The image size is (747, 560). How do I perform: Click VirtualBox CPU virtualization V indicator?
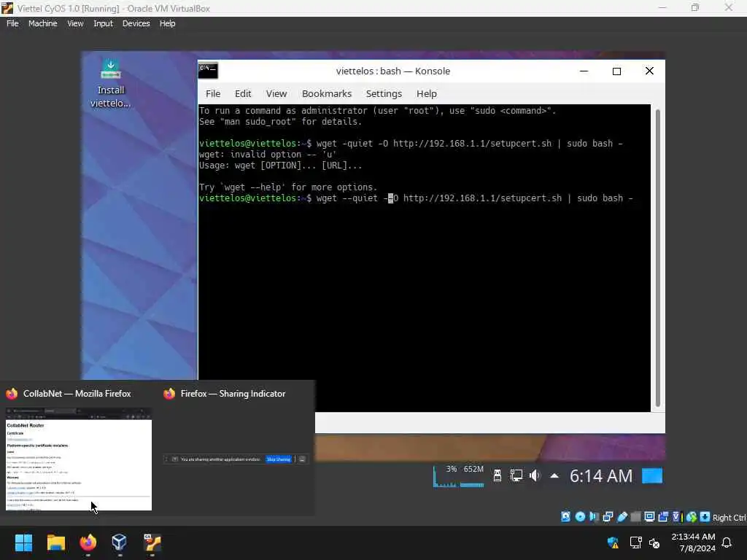pyautogui.click(x=677, y=517)
